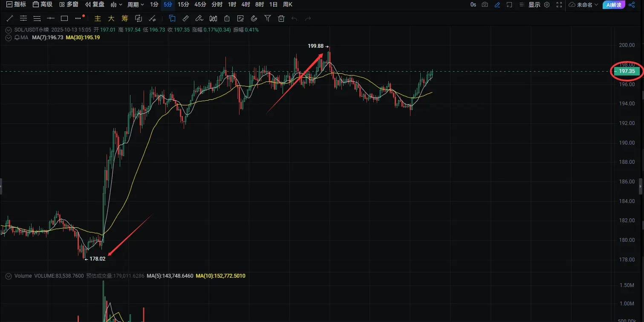644x322 pixels.
Task: Toggle the 主 main-force indicator
Action: pos(98,18)
